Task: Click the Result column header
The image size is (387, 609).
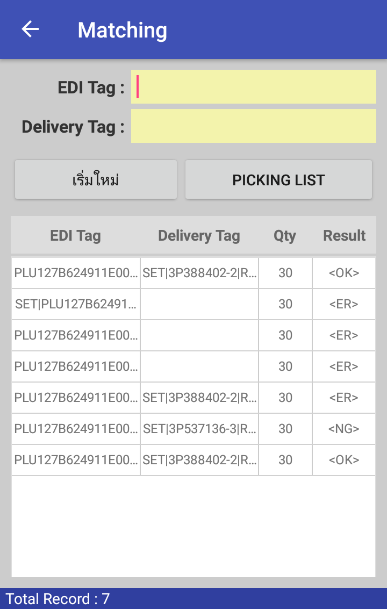Action: [344, 236]
